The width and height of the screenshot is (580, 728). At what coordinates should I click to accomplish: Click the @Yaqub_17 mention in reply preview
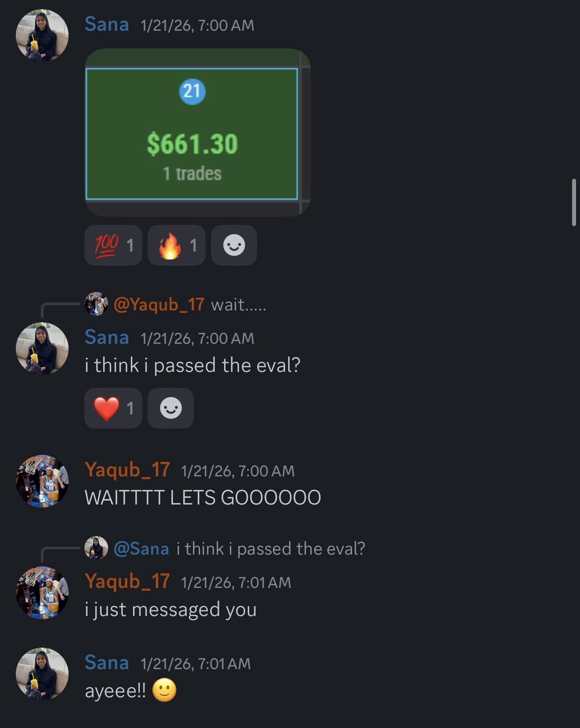[x=159, y=304]
